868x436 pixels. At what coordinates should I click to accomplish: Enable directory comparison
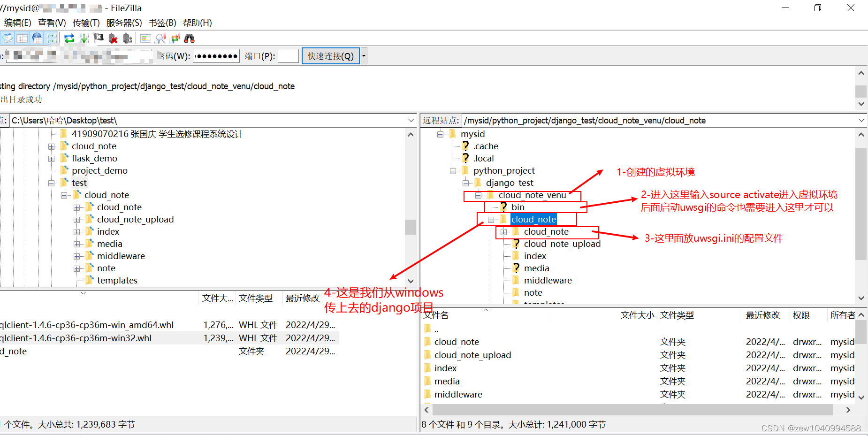coord(160,38)
